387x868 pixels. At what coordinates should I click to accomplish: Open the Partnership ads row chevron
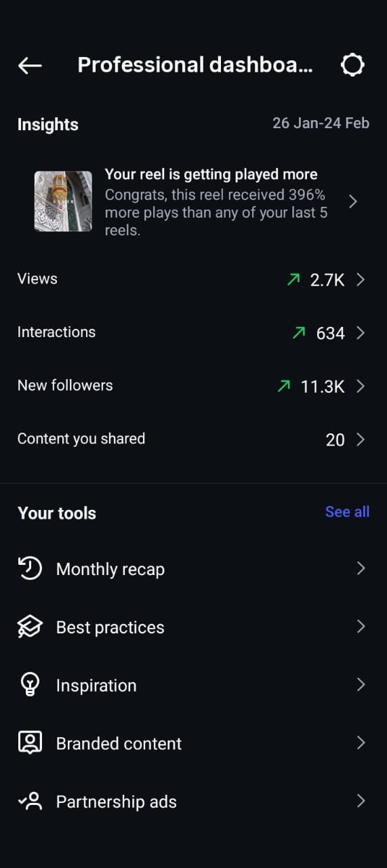click(361, 801)
